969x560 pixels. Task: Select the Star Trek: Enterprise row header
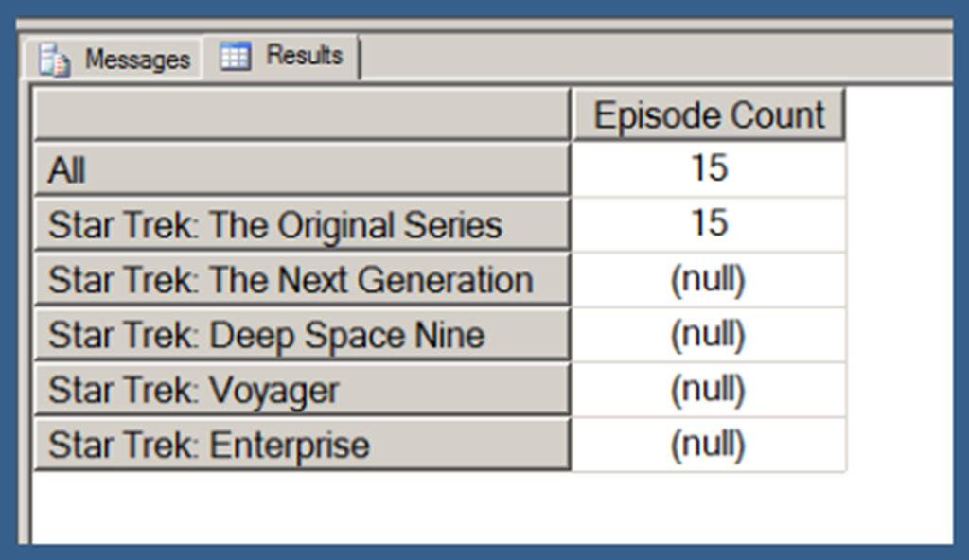pyautogui.click(x=302, y=445)
